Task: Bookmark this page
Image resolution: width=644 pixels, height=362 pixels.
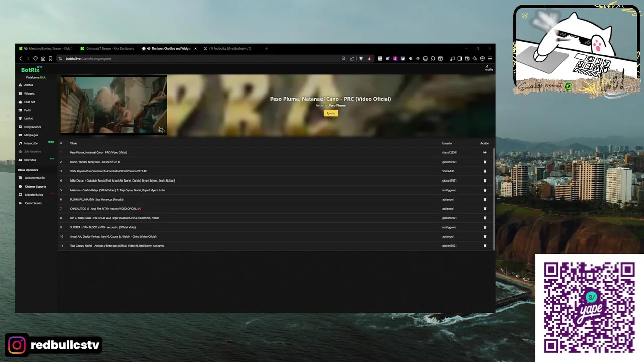Action: click(50, 59)
